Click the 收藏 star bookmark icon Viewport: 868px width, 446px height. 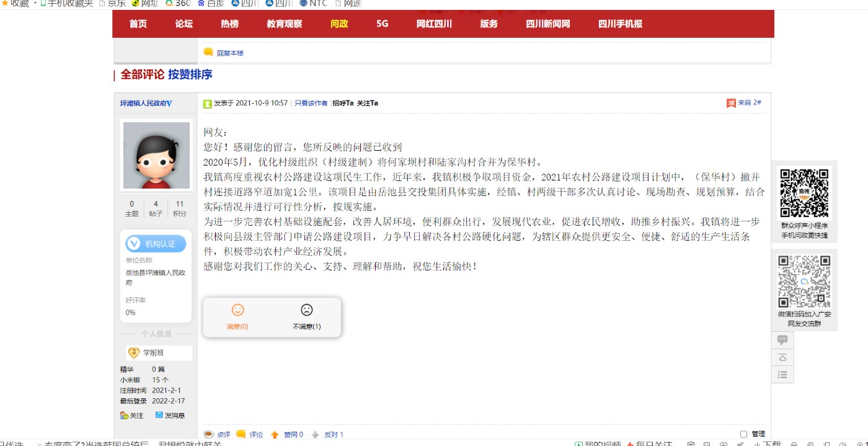click(4, 3)
